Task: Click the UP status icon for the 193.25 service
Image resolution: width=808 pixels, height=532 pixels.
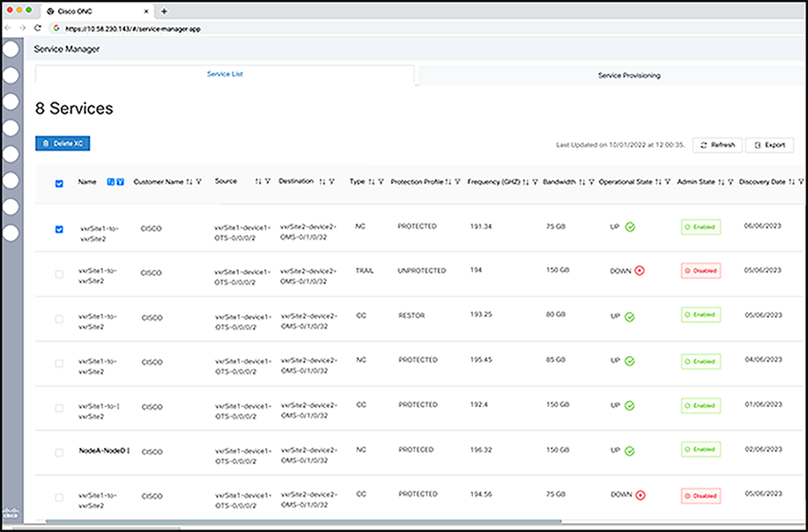Action: point(630,317)
